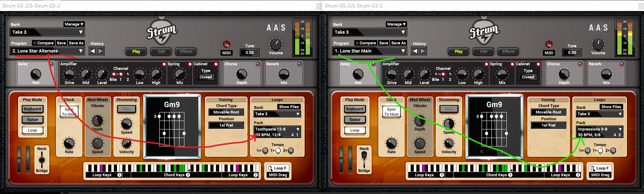Click Show Files button in left window
Image resolution: width=644 pixels, height=194 pixels.
pyautogui.click(x=289, y=107)
